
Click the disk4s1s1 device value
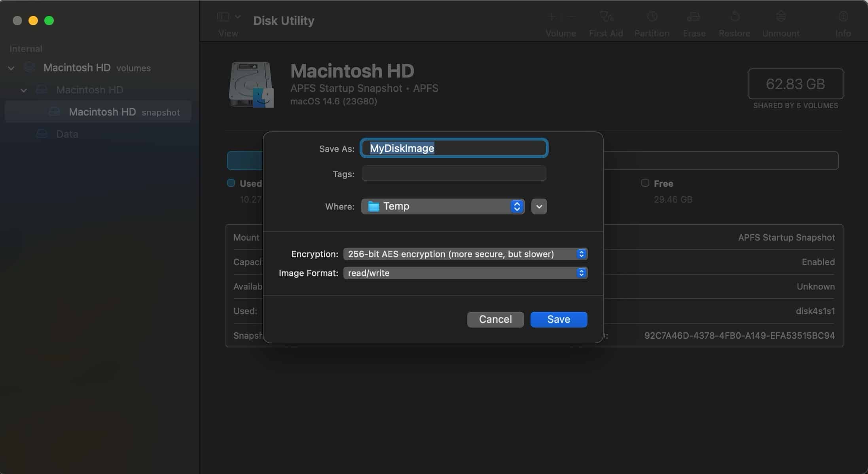point(815,311)
